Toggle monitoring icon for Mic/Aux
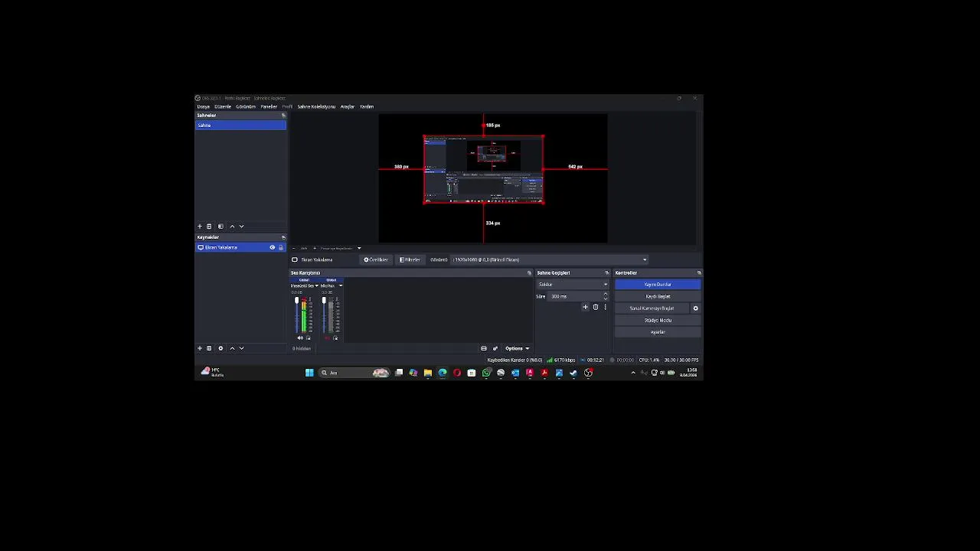The image size is (980, 551). 335,337
